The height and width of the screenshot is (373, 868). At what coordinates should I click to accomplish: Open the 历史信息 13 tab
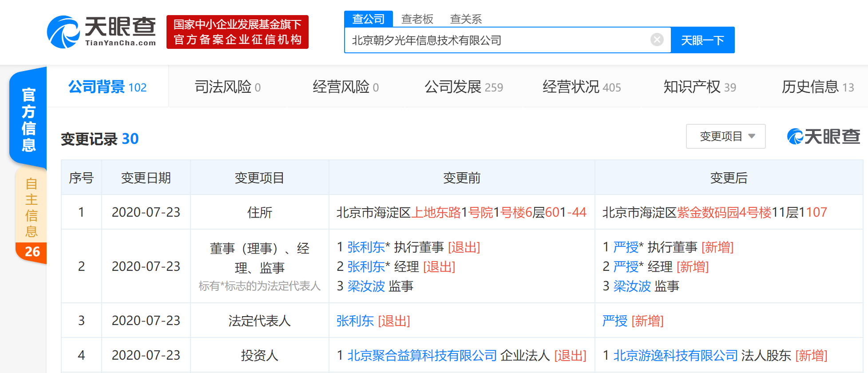[818, 87]
